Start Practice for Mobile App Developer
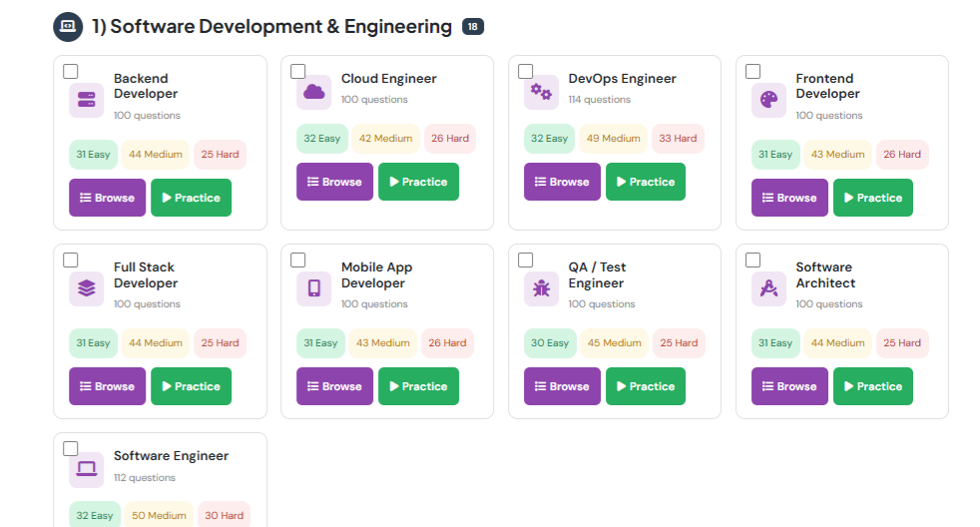Screen dimensions: 980x527 419,386
